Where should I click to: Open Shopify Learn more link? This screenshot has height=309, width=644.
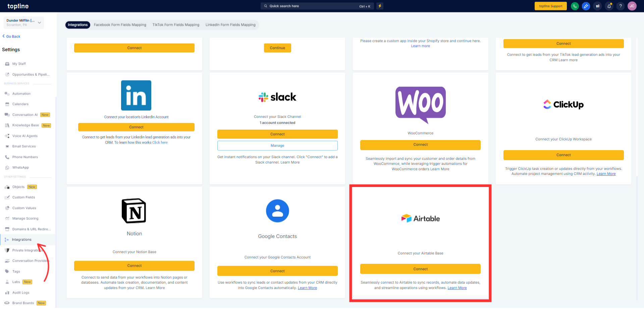[x=421, y=46]
